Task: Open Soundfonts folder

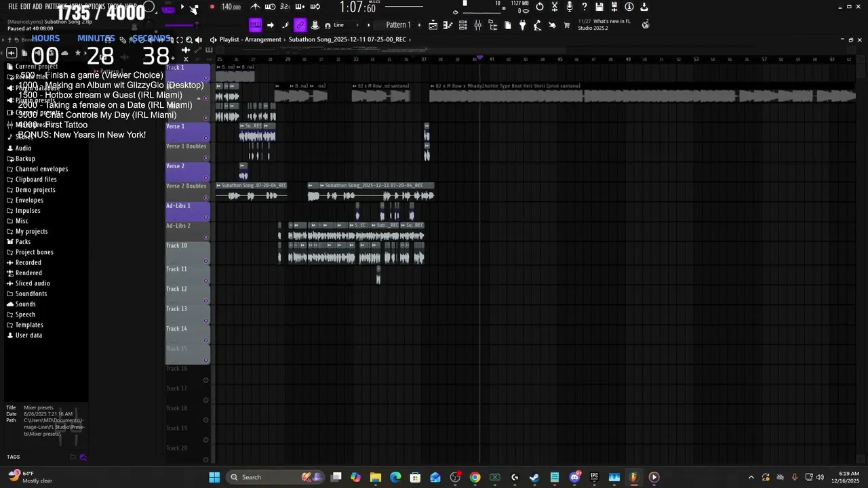Action: coord(31,293)
